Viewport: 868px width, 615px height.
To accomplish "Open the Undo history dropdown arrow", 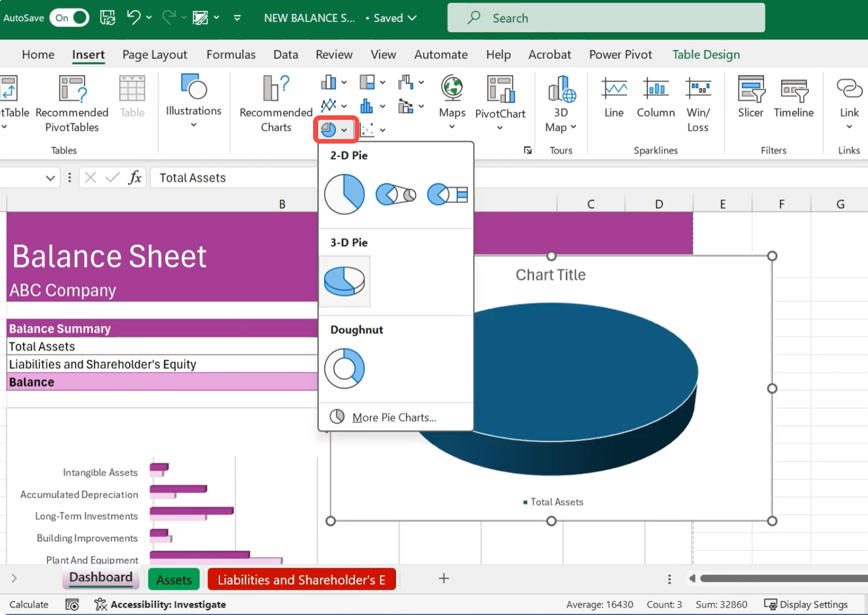I will (149, 18).
